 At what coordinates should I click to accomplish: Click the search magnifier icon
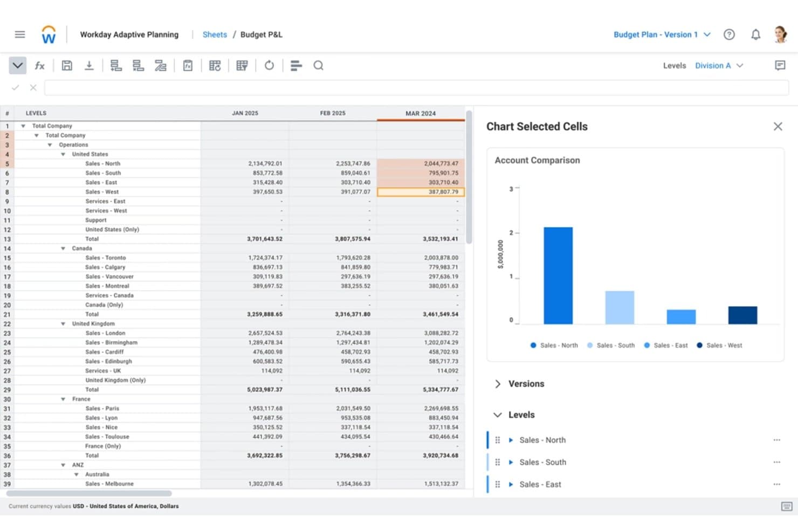(x=319, y=66)
